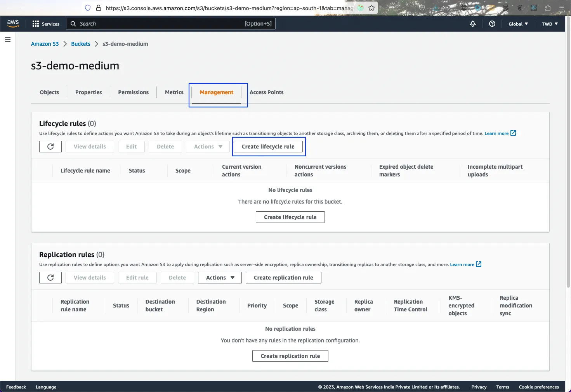Viewport: 571px width, 392px height.
Task: Click the Language footer link
Action: tap(46, 387)
